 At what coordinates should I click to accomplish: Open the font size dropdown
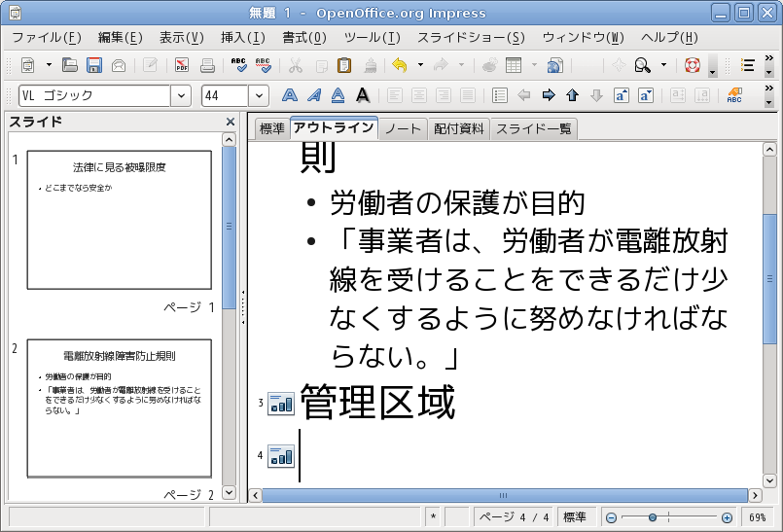point(259,95)
